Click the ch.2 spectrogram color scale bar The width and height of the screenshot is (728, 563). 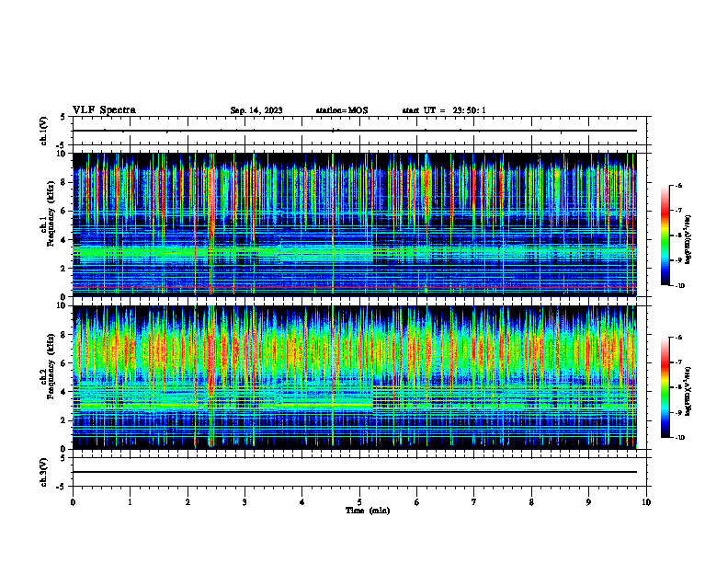pos(665,387)
